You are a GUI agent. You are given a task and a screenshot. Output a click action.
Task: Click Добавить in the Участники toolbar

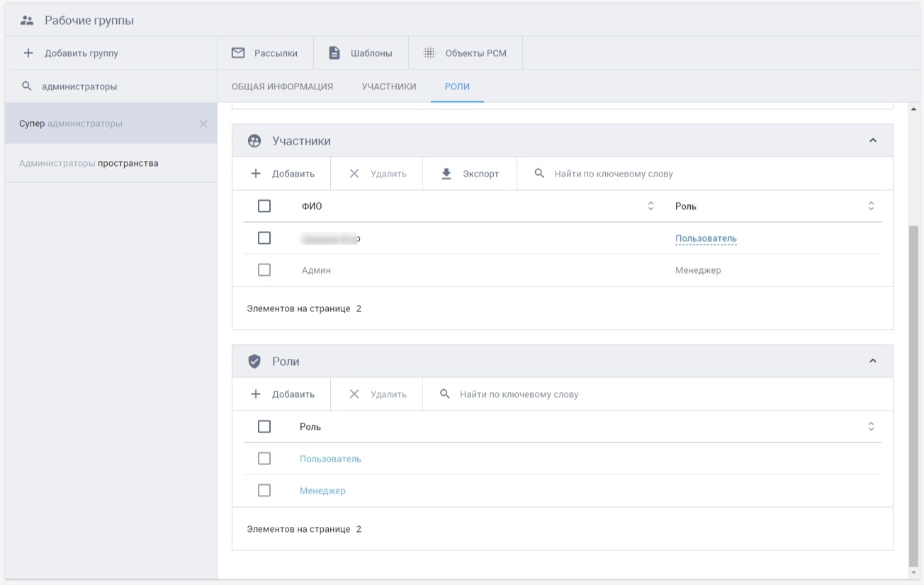pyautogui.click(x=282, y=174)
